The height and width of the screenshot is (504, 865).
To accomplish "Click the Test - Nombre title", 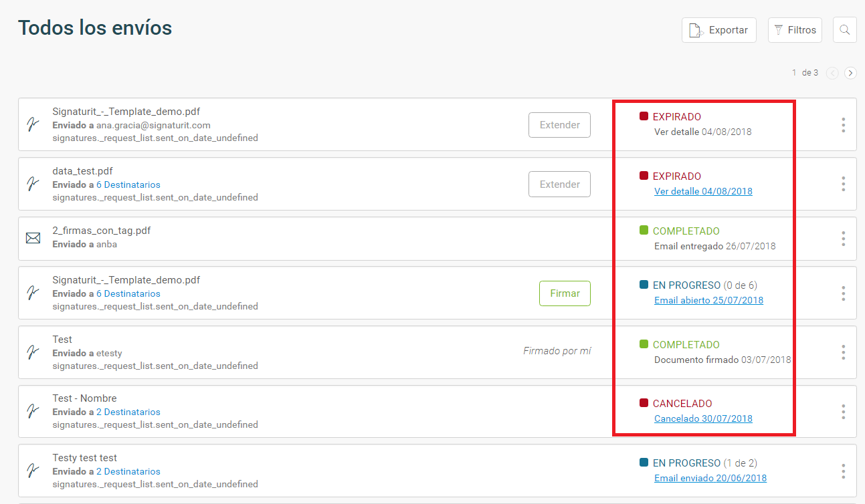I will coord(84,398).
